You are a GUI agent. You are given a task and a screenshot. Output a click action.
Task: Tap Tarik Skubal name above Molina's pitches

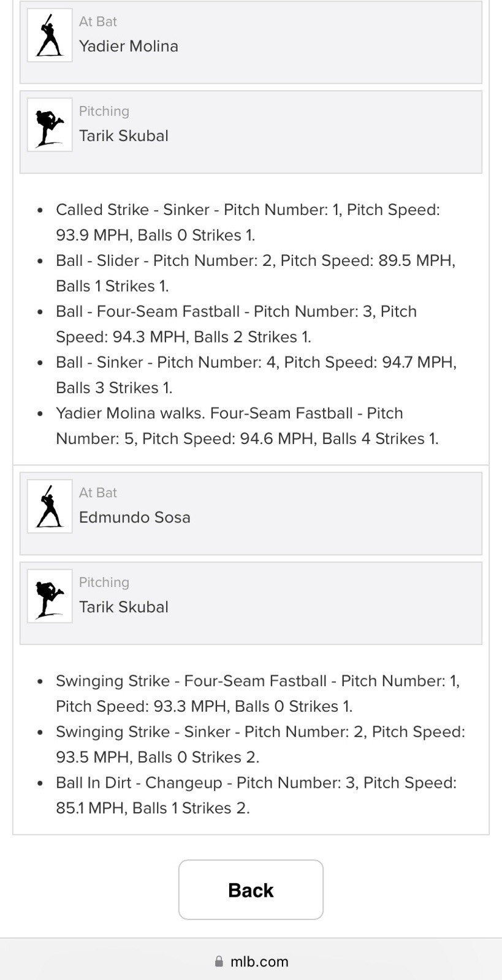pos(124,136)
